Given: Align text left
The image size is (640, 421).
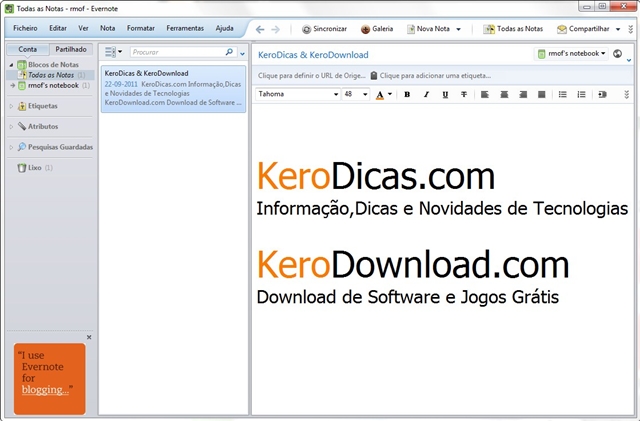Looking at the screenshot, I should [485, 94].
